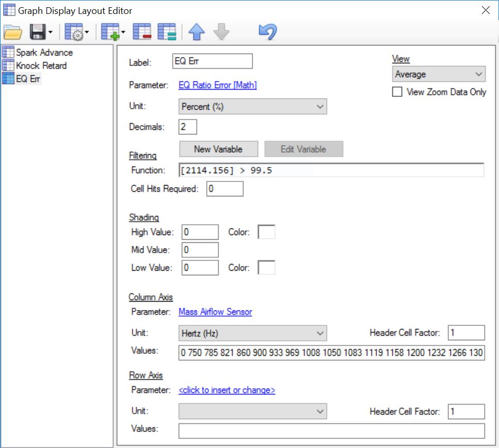Pick the High Value color swatch
This screenshot has width=499, height=448.
tap(266, 232)
